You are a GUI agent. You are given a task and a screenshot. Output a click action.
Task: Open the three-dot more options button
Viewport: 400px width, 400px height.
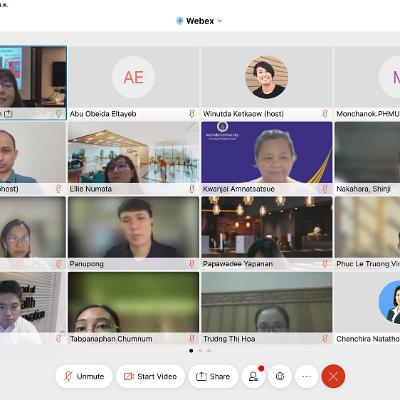[x=307, y=376]
